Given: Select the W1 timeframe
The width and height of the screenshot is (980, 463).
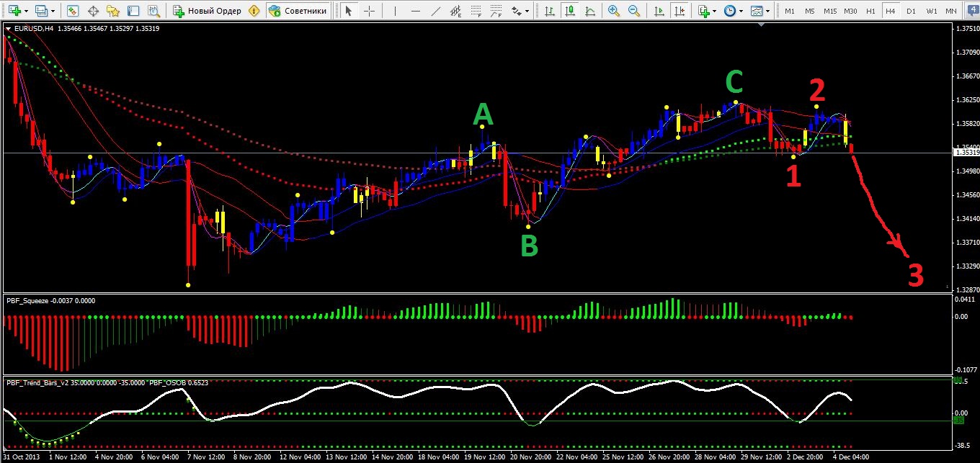Looking at the screenshot, I should 931,11.
